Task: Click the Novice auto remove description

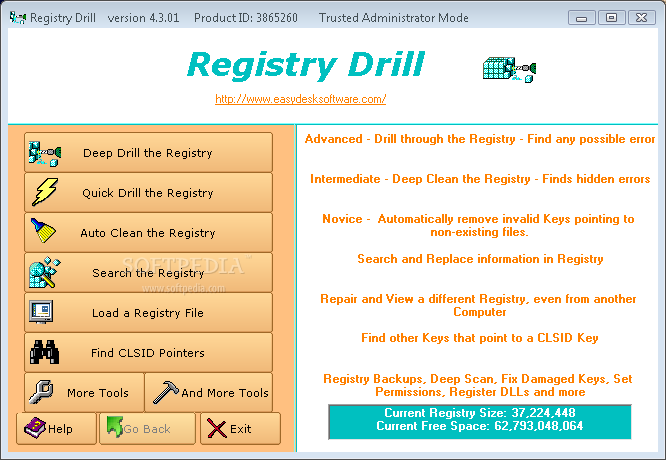Action: coord(479,225)
